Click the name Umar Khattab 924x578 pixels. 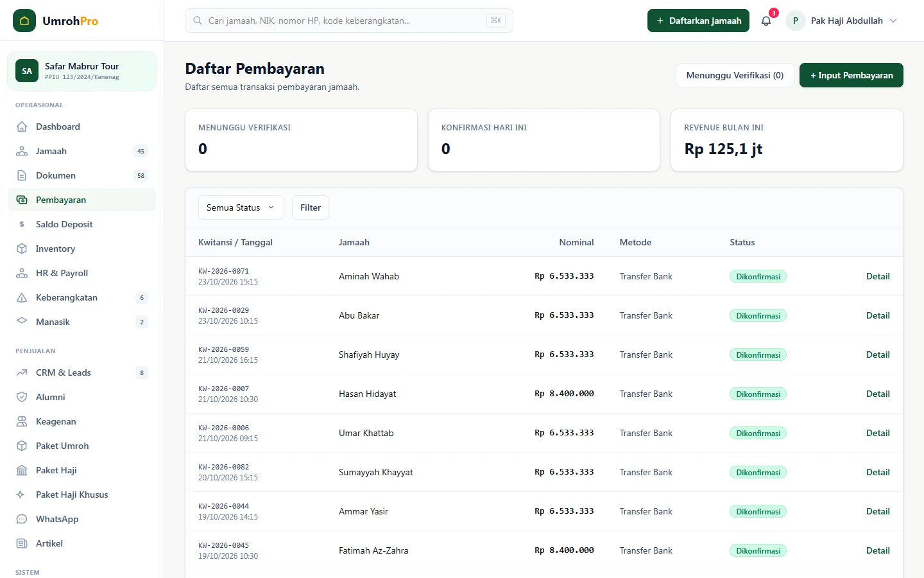click(366, 433)
